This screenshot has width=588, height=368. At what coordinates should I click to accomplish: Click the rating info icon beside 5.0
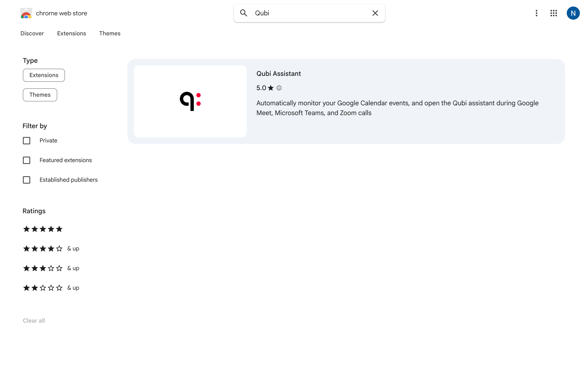pyautogui.click(x=279, y=88)
